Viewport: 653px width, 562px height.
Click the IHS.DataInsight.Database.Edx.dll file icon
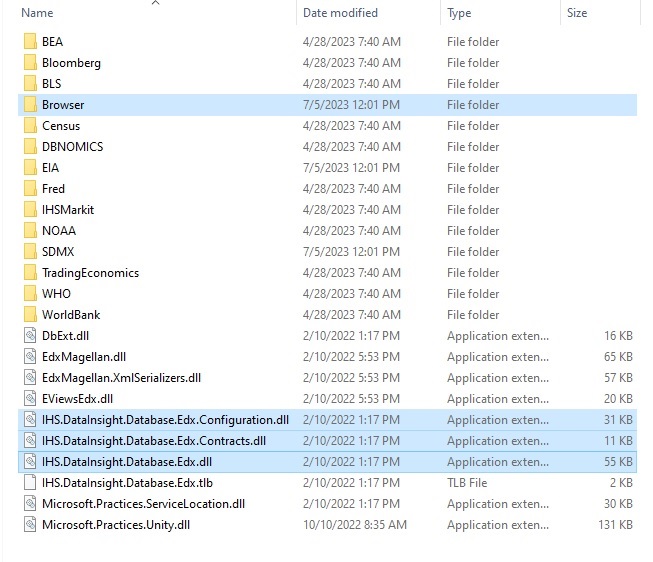tap(30, 462)
